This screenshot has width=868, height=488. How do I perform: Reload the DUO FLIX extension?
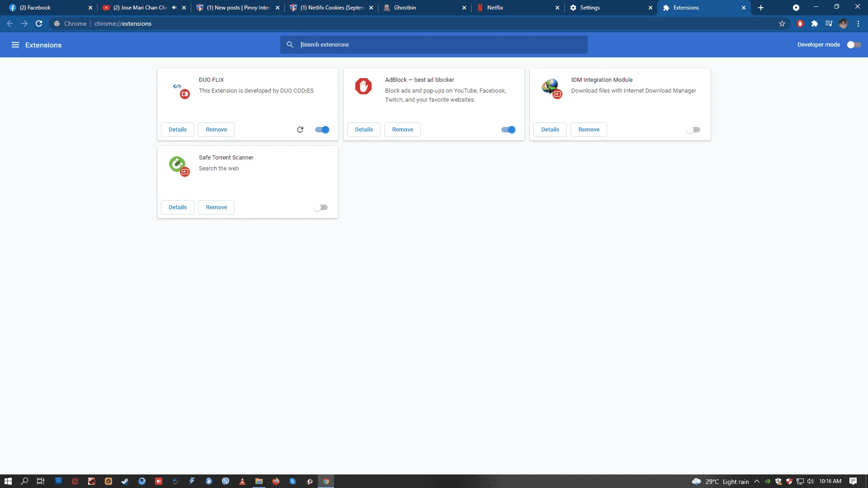[x=300, y=130]
